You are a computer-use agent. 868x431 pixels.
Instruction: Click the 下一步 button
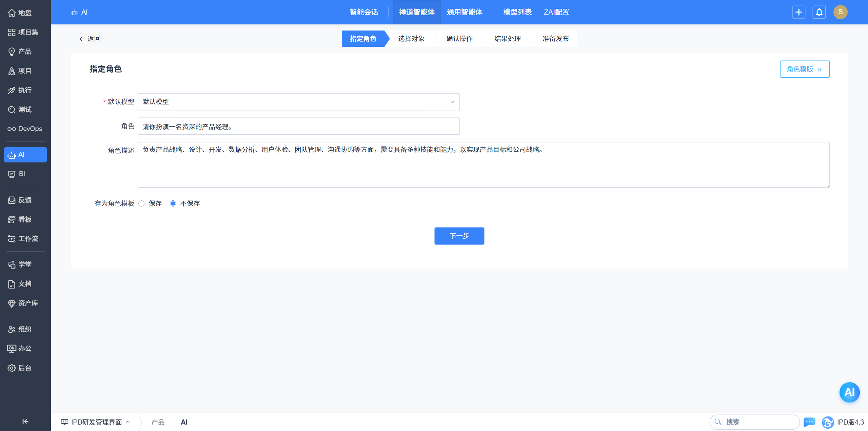point(459,236)
